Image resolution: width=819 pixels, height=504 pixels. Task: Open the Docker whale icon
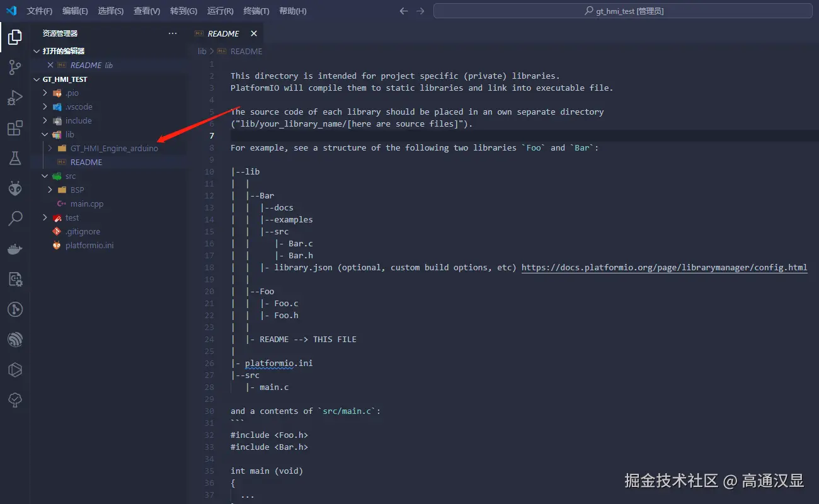(15, 249)
